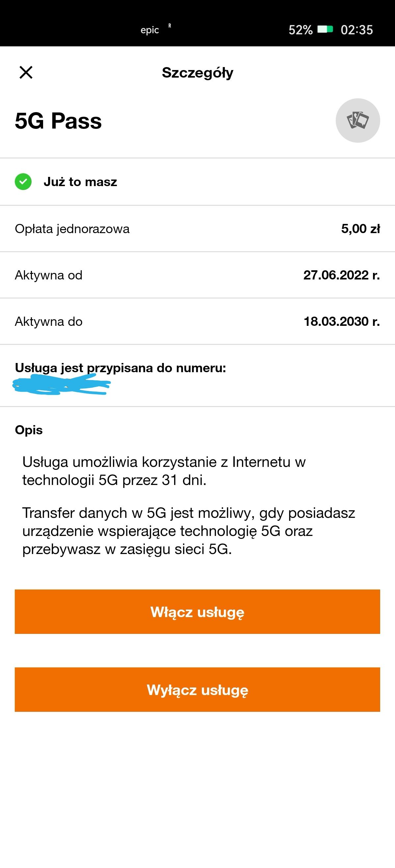Viewport: 395px width, 868px height.
Task: Tap the Aktywna do expiry row
Action: 48,322
